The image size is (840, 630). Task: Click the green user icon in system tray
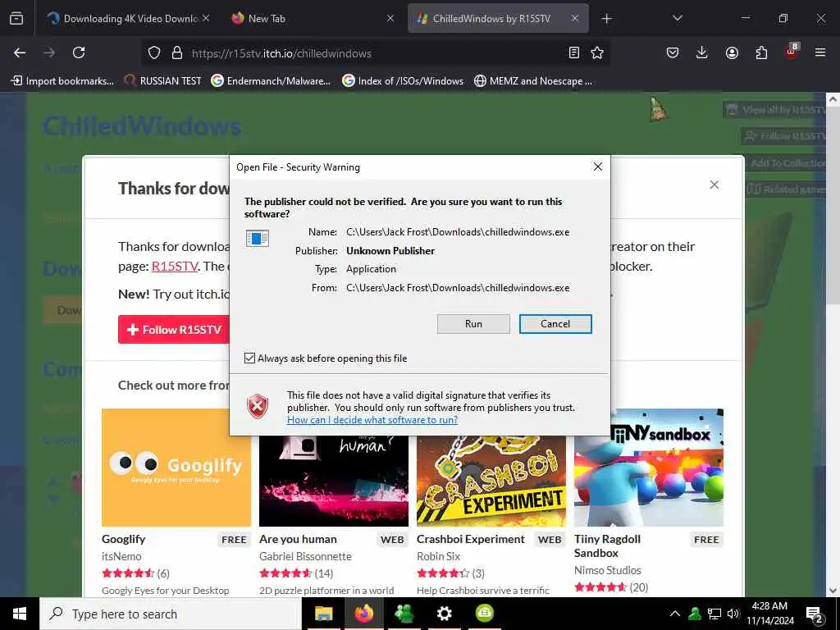point(695,614)
